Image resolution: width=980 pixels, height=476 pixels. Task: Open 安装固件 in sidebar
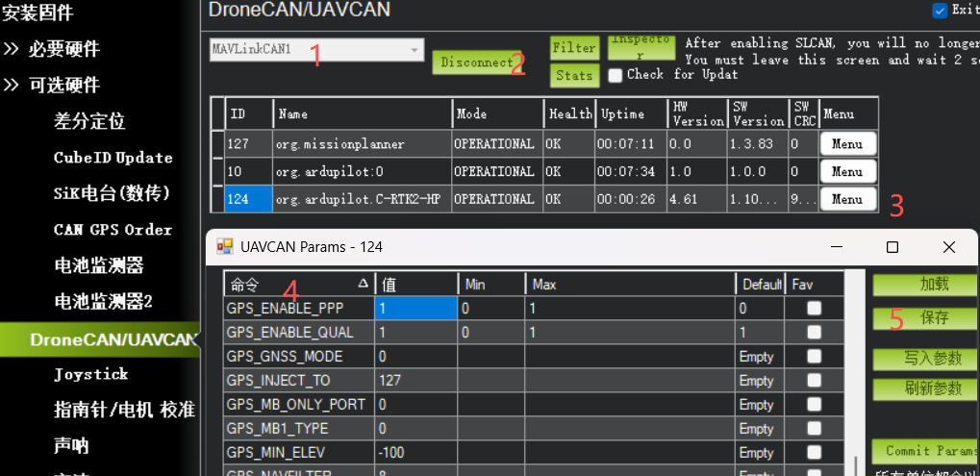pyautogui.click(x=38, y=13)
